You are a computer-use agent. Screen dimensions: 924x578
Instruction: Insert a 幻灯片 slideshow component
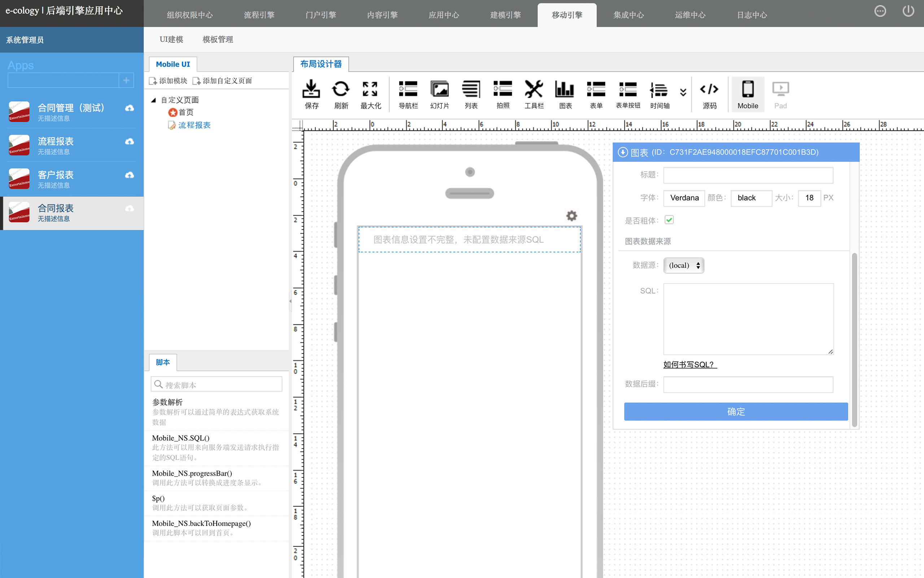click(x=440, y=94)
